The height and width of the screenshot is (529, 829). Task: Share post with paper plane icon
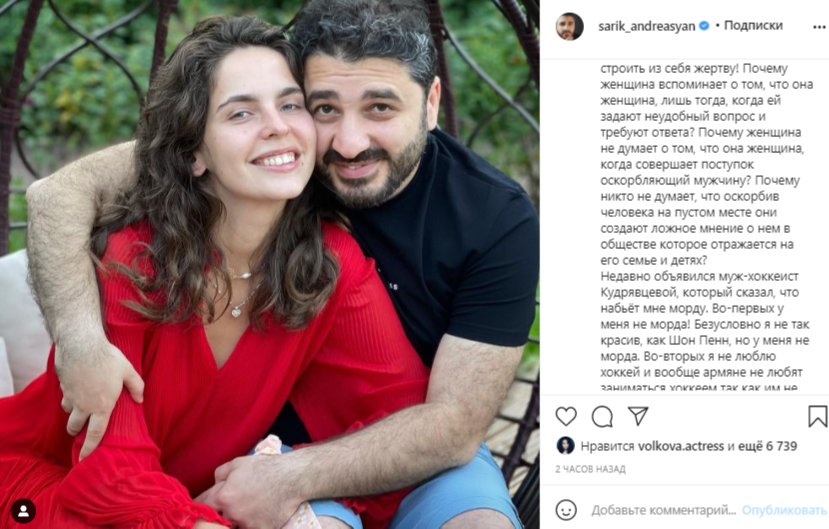[638, 416]
